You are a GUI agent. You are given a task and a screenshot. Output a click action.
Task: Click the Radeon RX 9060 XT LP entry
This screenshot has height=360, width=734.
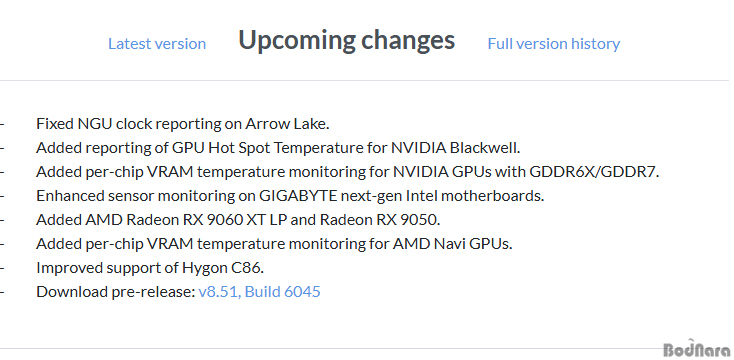[x=238, y=220]
